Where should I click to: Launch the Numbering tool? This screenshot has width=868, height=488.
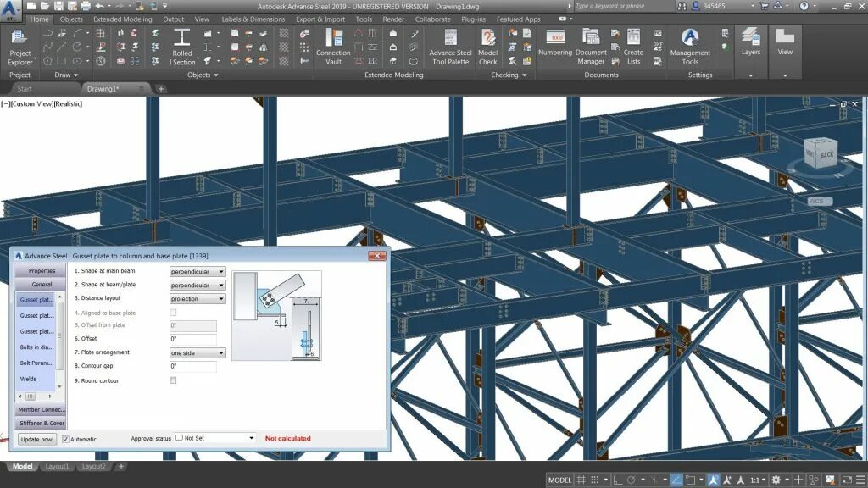pyautogui.click(x=555, y=43)
